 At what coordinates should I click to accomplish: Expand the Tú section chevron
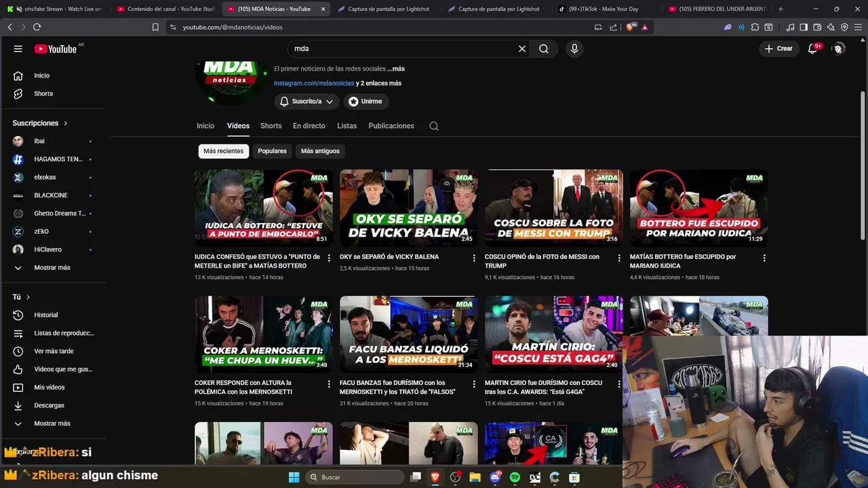tap(28, 297)
